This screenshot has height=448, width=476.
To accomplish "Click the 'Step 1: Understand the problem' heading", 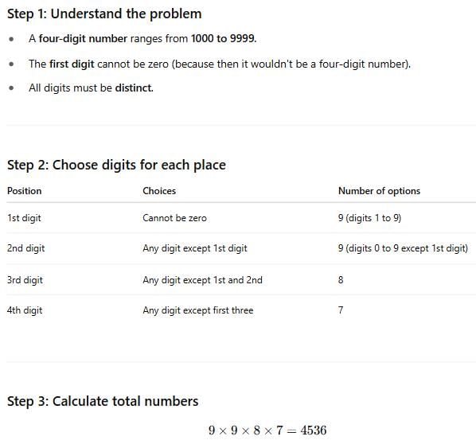I will pyautogui.click(x=104, y=14).
